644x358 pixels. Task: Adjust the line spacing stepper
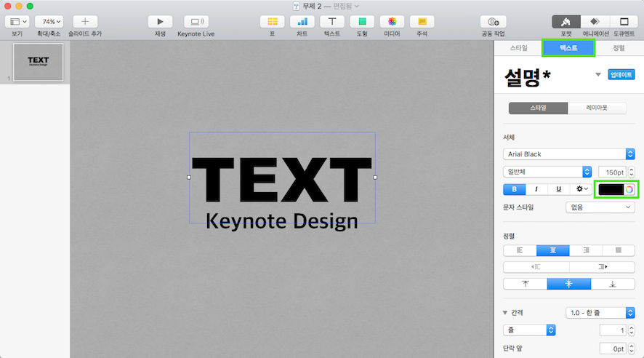click(x=631, y=330)
